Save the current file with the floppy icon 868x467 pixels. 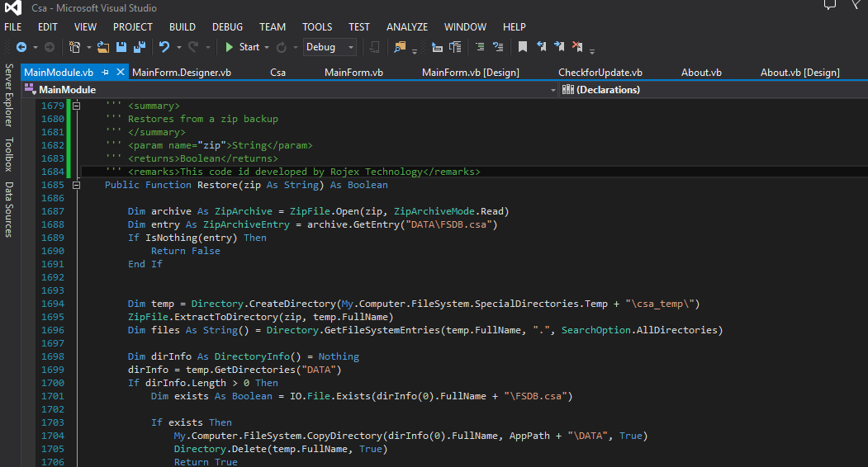[121, 48]
